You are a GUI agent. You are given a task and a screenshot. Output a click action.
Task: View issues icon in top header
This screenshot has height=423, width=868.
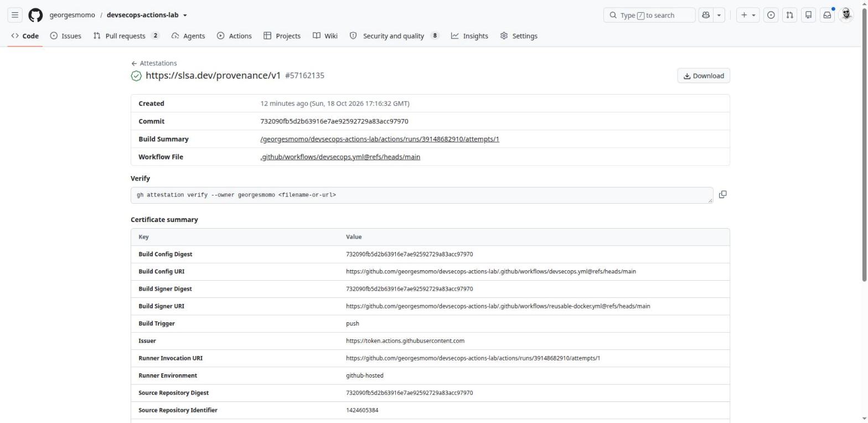[771, 15]
